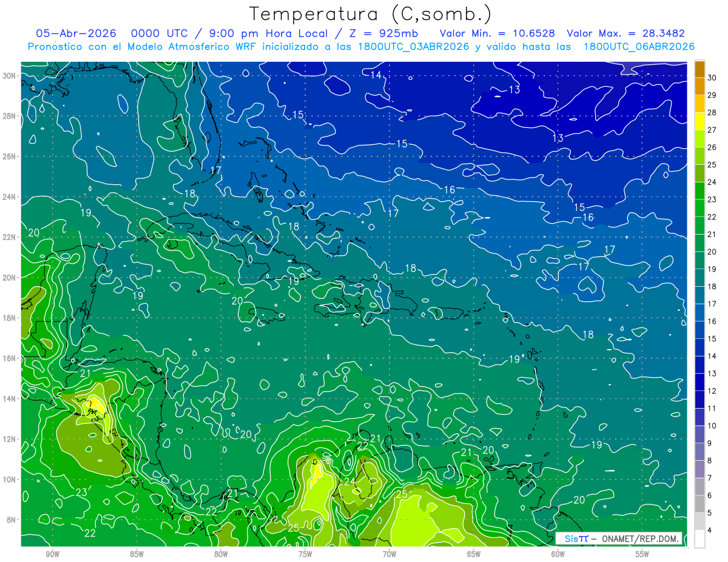This screenshot has height=562, width=728.
Task: Select the 05-Abr-2026 date label
Action: (x=76, y=33)
